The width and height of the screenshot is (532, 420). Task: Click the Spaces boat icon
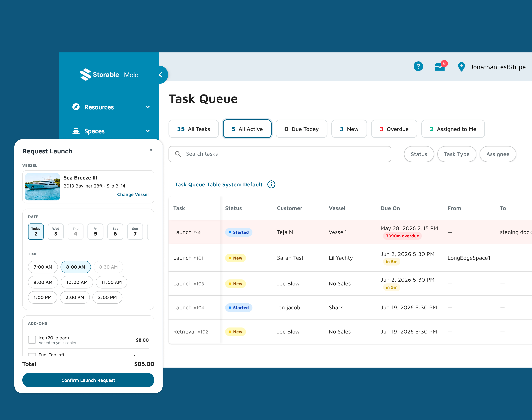(x=76, y=131)
